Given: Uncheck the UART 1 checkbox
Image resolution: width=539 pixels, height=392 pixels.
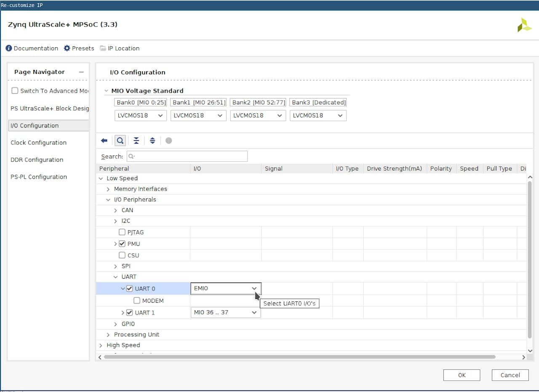Looking at the screenshot, I should (x=130, y=312).
